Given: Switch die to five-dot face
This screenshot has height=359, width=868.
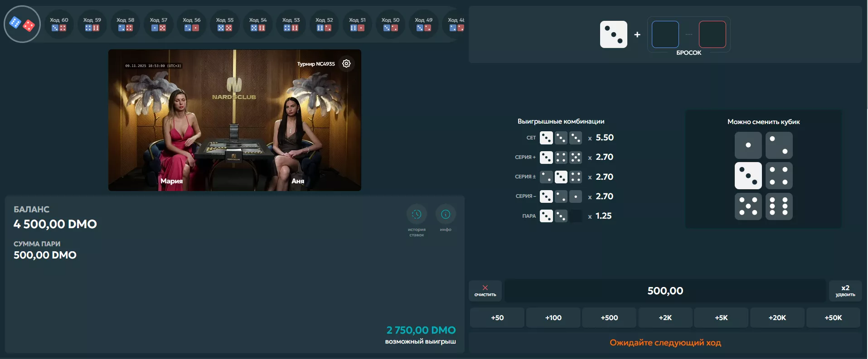Looking at the screenshot, I should (748, 206).
